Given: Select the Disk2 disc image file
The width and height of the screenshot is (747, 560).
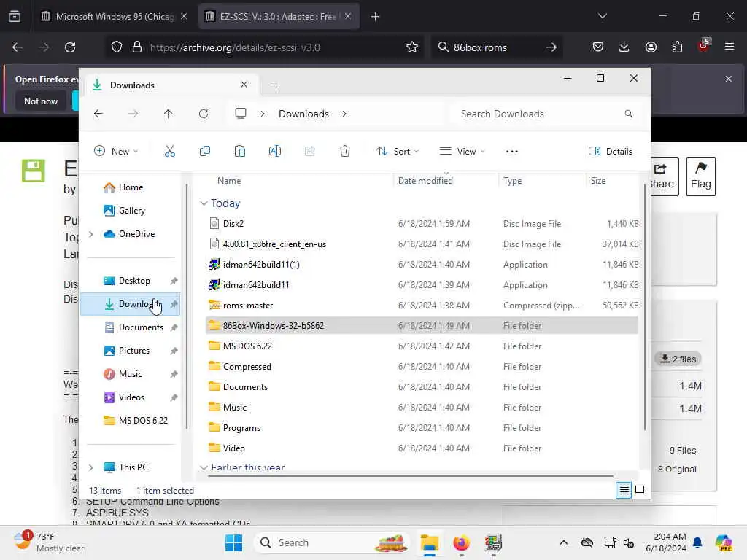Looking at the screenshot, I should (x=422, y=223).
